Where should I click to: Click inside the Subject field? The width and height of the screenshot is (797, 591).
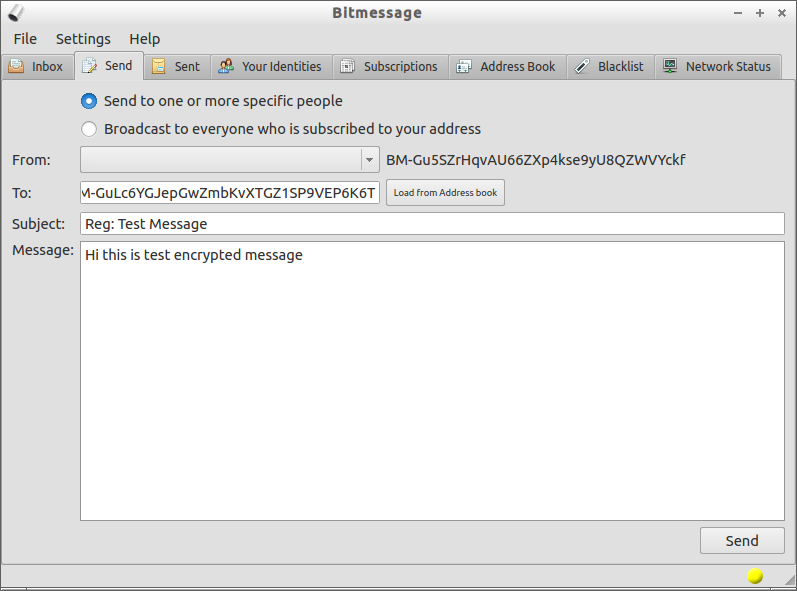[x=432, y=224]
